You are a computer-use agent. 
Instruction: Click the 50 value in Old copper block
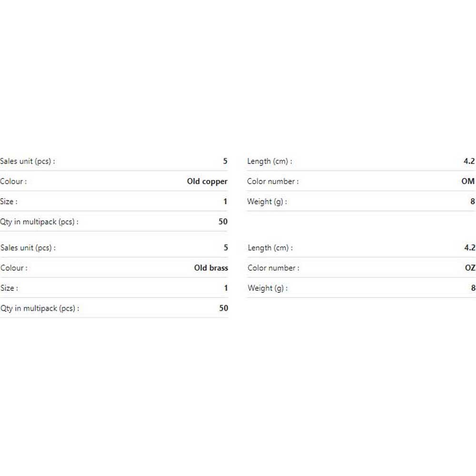pyautogui.click(x=223, y=222)
